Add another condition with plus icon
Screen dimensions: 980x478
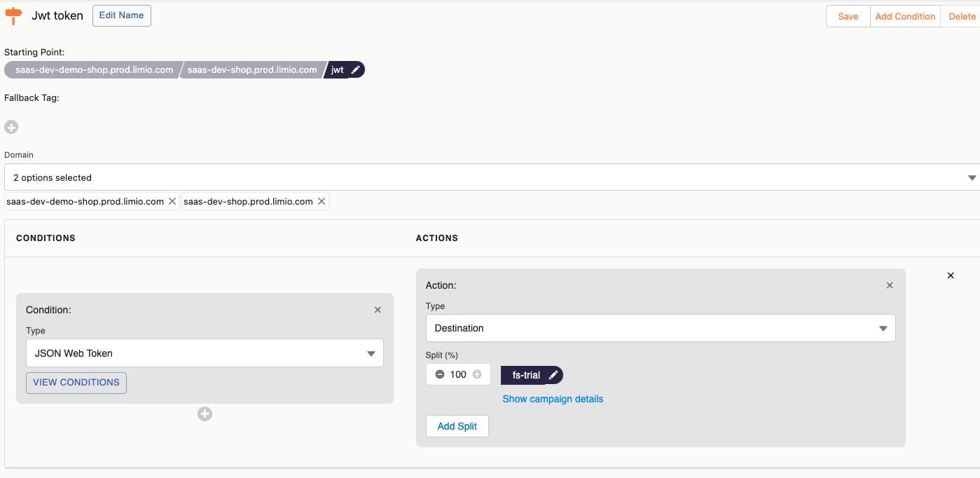click(205, 414)
